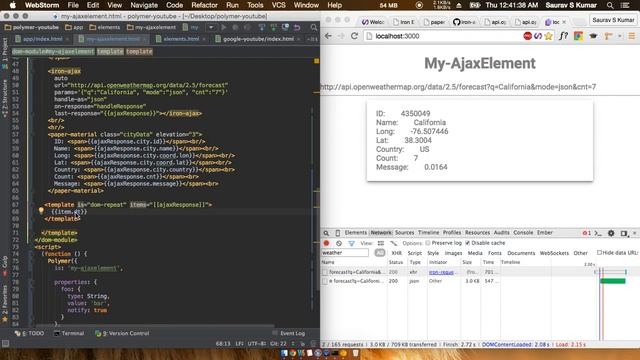The image size is (640, 360).
Task: Click the iron-request initiator link
Action: click(441, 272)
